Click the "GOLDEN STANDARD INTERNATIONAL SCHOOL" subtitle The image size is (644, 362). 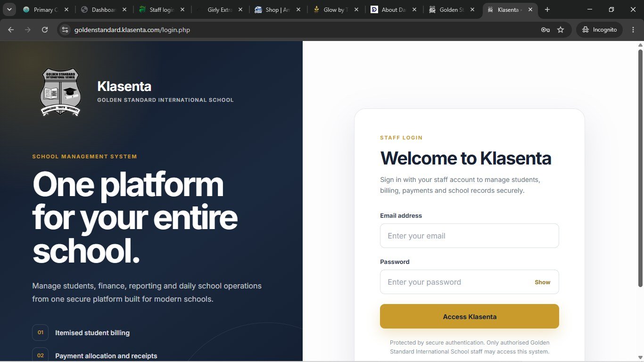[165, 100]
